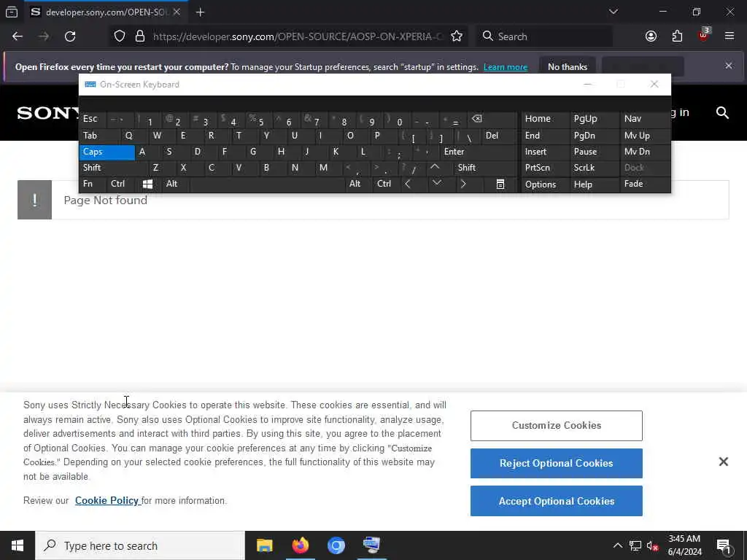Click the Del key

(499, 136)
